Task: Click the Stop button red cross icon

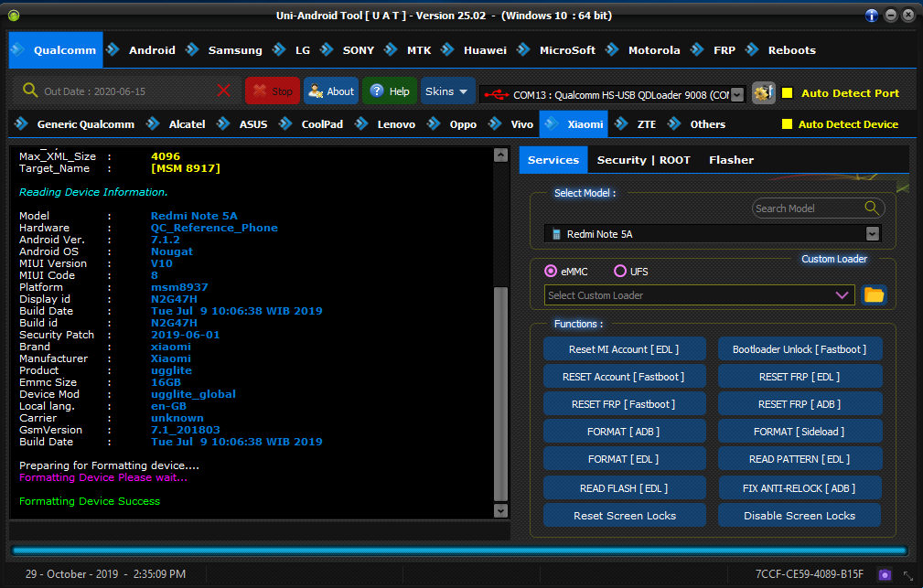Action: 260,91
